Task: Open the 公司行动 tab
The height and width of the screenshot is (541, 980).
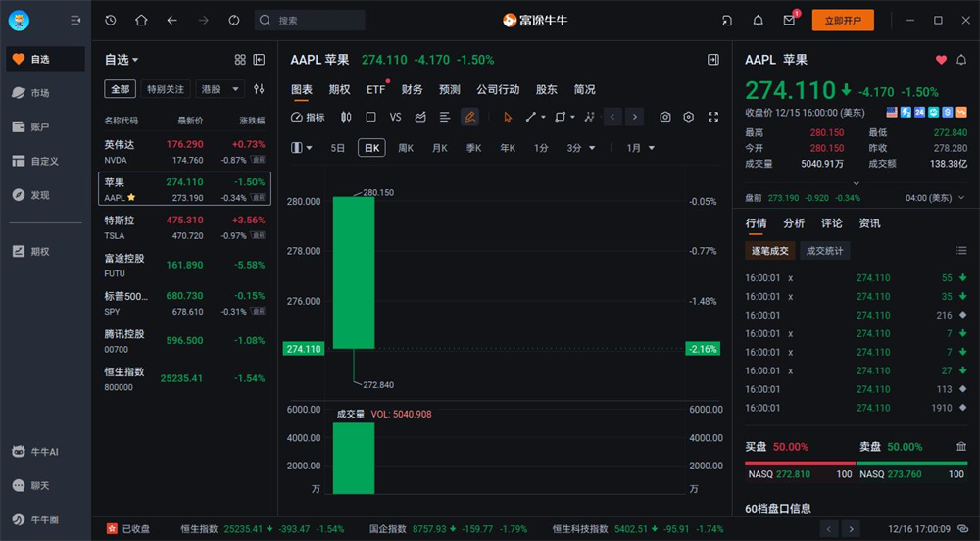Action: pos(498,89)
